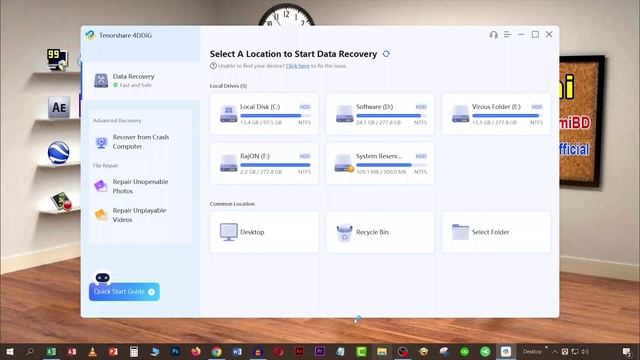The width and height of the screenshot is (640, 360).
Task: Expand hidden system tray icons
Action: tap(555, 351)
